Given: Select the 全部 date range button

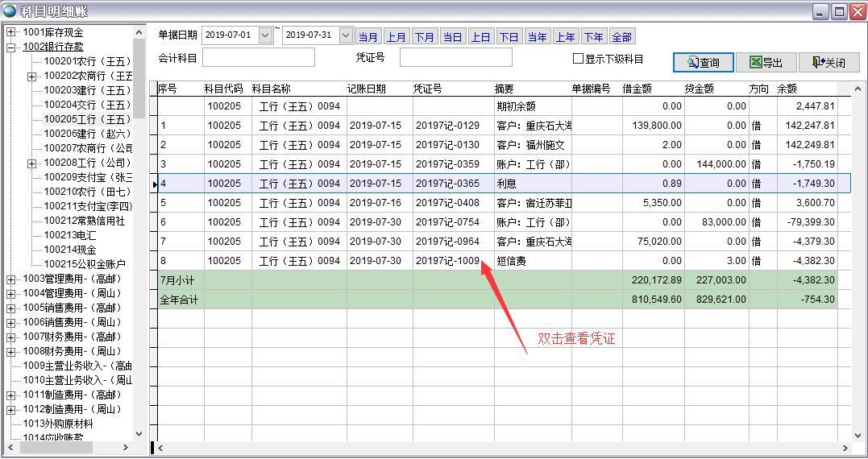Looking at the screenshot, I should (x=621, y=37).
